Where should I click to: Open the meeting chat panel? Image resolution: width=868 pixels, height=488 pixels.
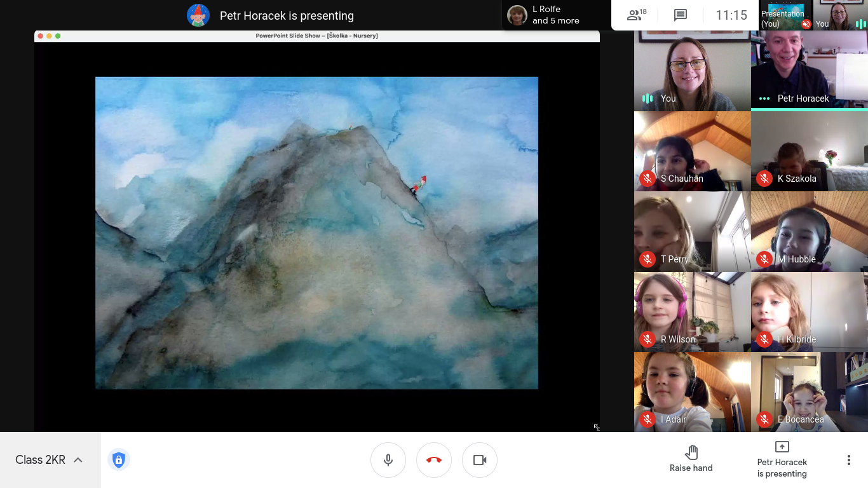pyautogui.click(x=681, y=15)
